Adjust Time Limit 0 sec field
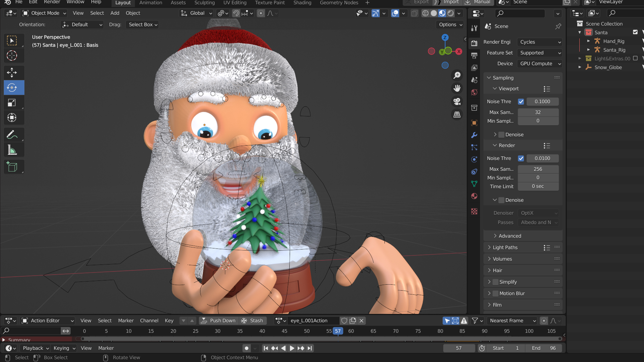644x362 pixels. (x=538, y=186)
